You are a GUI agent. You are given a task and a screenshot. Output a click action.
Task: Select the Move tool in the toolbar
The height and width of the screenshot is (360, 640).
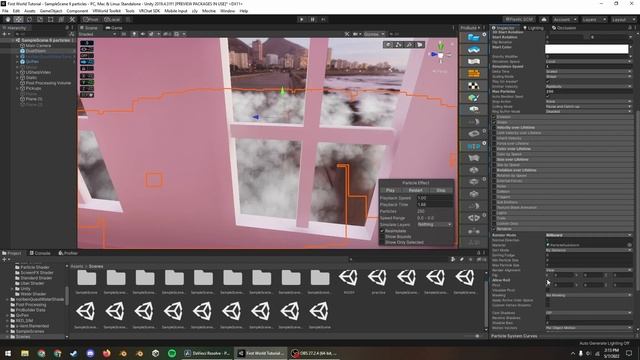[x=18, y=19]
